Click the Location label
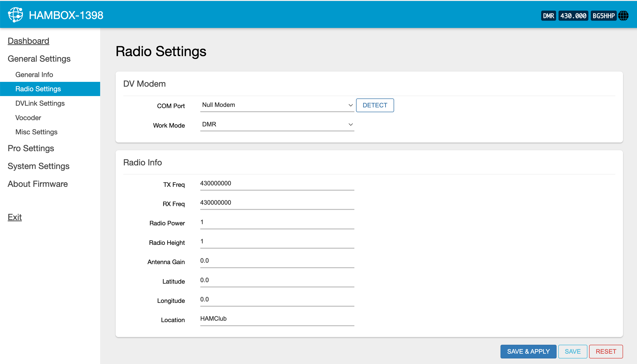 173,320
